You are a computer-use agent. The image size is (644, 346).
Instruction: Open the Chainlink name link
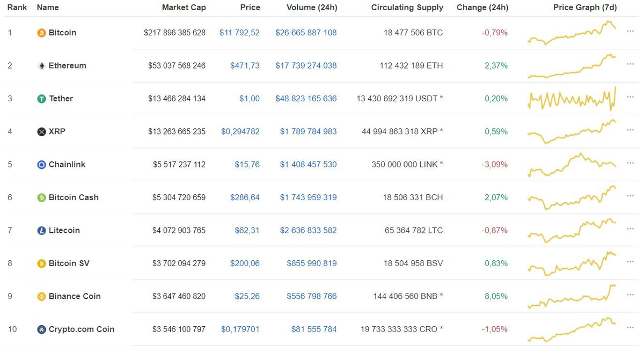coord(67,165)
